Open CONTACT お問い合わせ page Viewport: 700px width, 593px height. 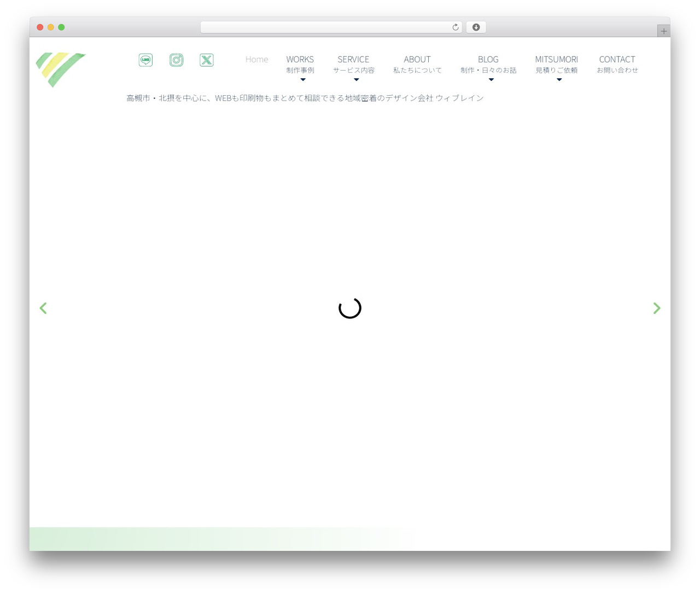click(617, 64)
